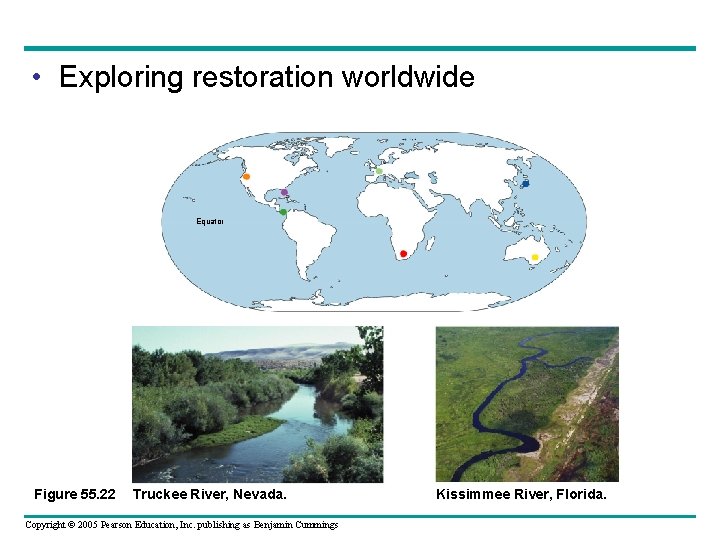Click the 'Kissimmee River, Florida.' caption

coord(521,494)
